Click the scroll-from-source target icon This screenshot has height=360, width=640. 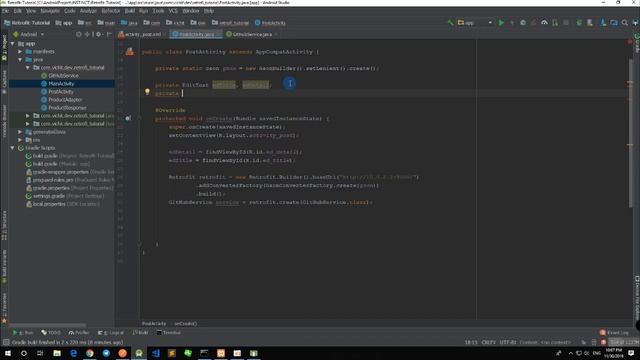79,34
